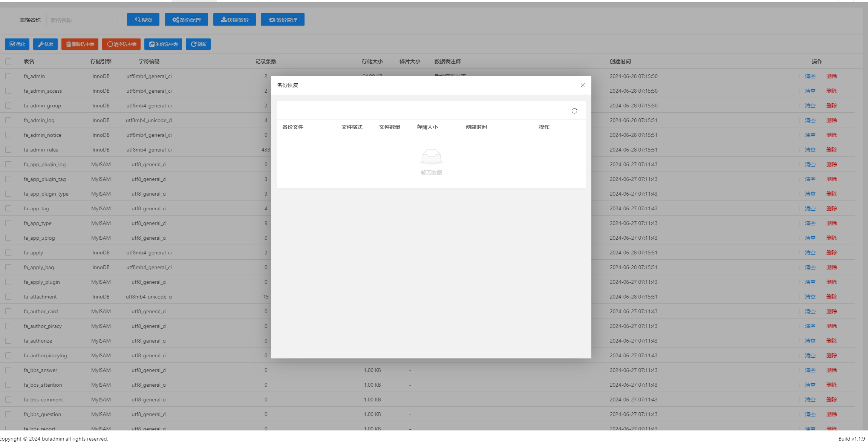Close the 备份恢复 dialog
Screen dimensions: 868x447
[x=582, y=85]
